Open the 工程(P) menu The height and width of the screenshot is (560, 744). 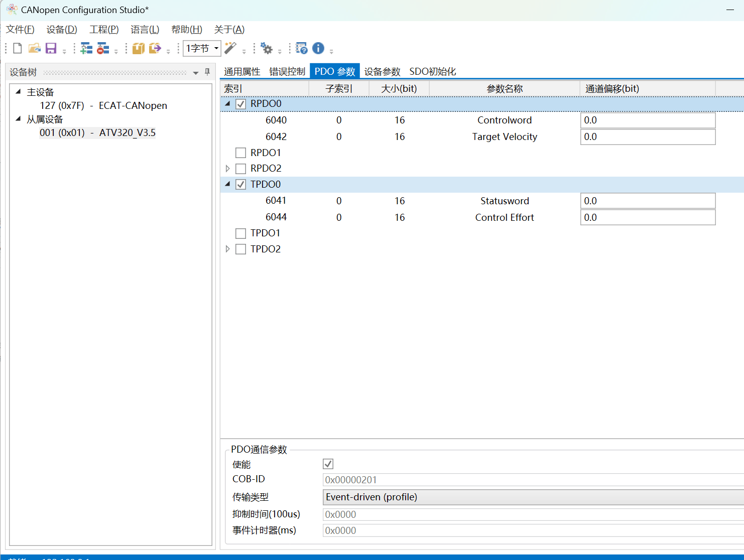[104, 30]
